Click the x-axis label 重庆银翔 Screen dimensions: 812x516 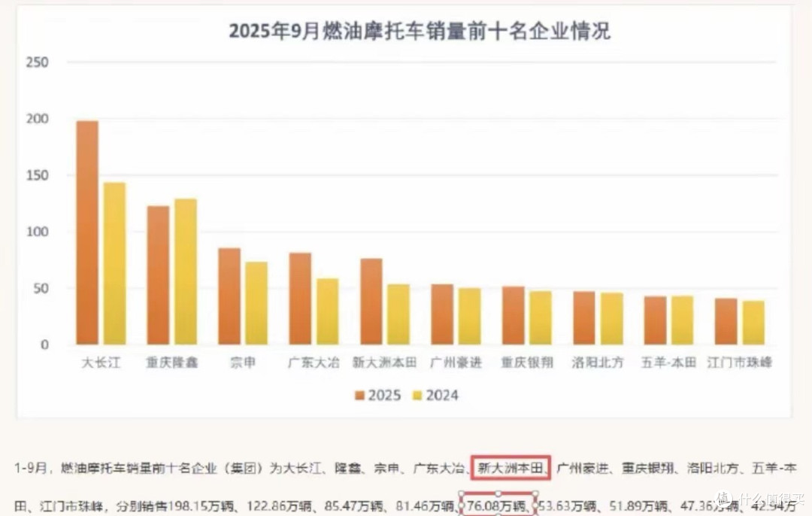(x=527, y=362)
